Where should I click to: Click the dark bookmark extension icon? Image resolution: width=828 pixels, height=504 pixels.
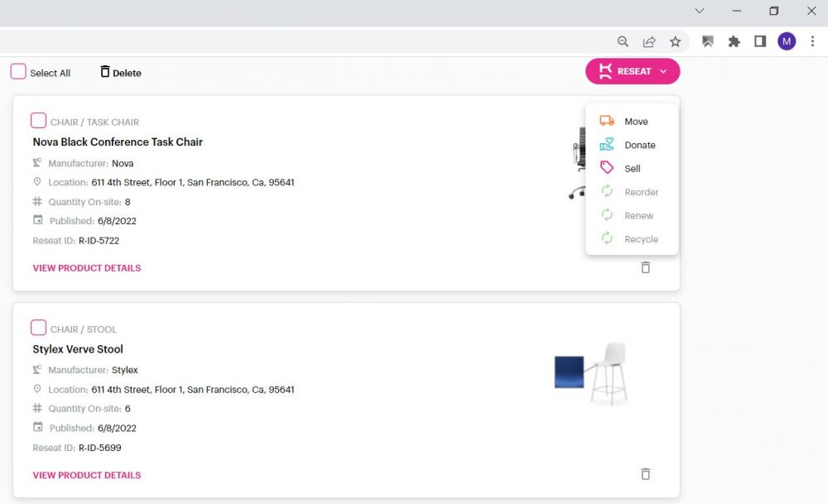coord(708,41)
